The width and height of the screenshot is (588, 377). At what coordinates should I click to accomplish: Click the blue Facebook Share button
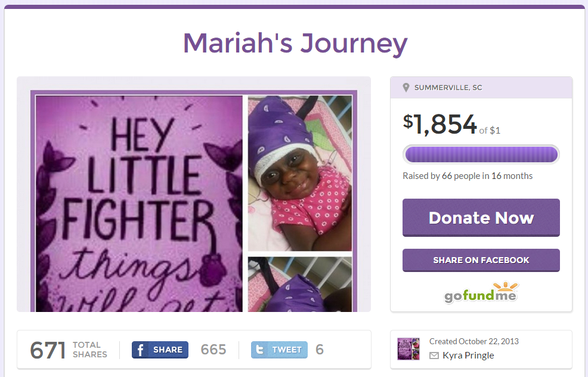pyautogui.click(x=160, y=350)
